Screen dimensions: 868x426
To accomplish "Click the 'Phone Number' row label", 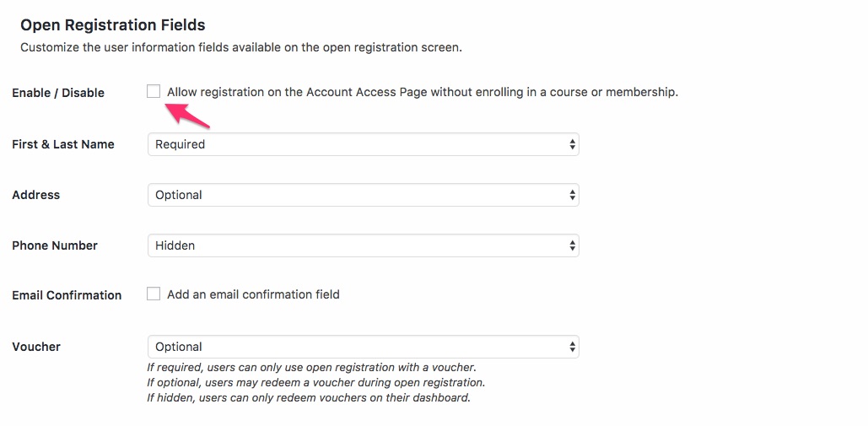I will 55,245.
